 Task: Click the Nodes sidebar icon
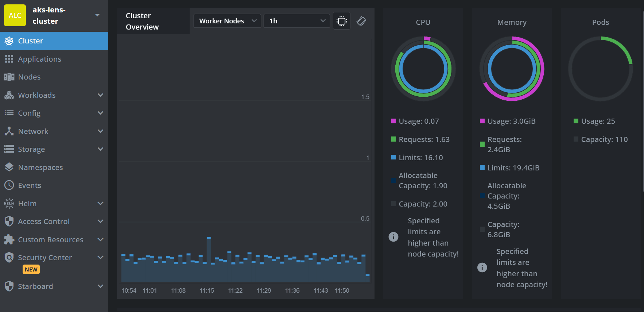[x=9, y=77]
